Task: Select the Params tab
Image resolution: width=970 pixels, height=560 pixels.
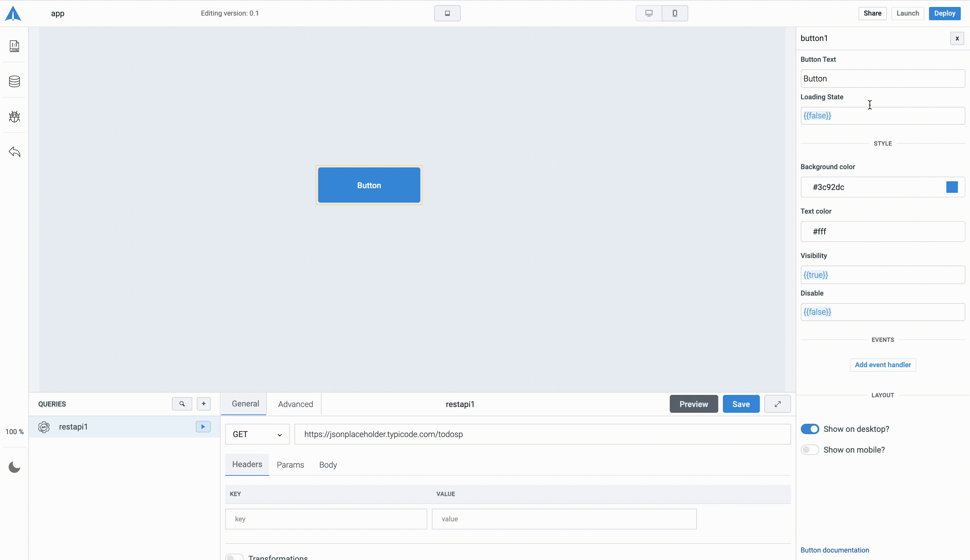Action: 290,465
